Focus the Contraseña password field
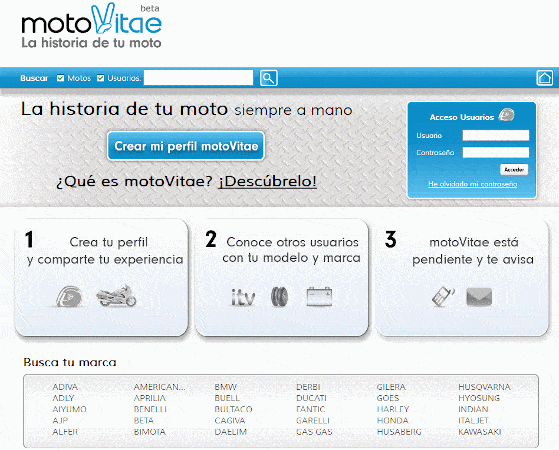 click(496, 152)
